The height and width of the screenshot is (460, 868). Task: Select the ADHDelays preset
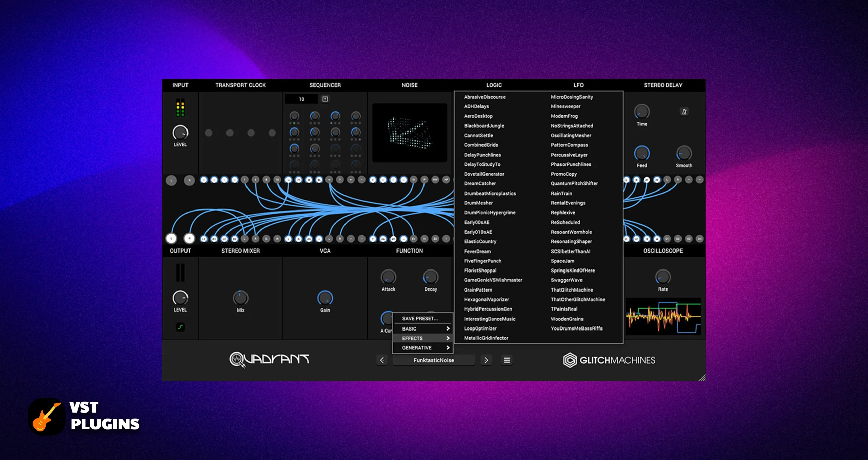[x=476, y=106]
